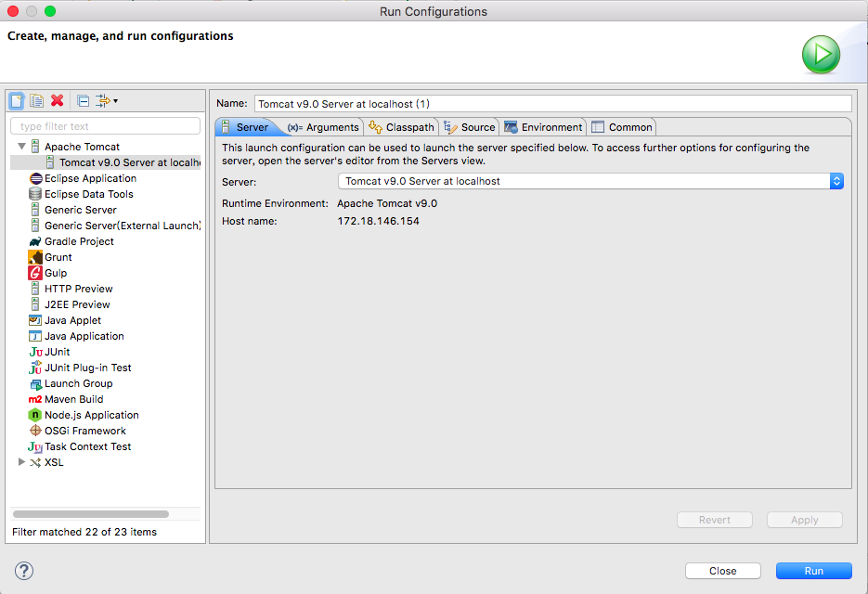Open the Help question mark icon

(x=24, y=571)
